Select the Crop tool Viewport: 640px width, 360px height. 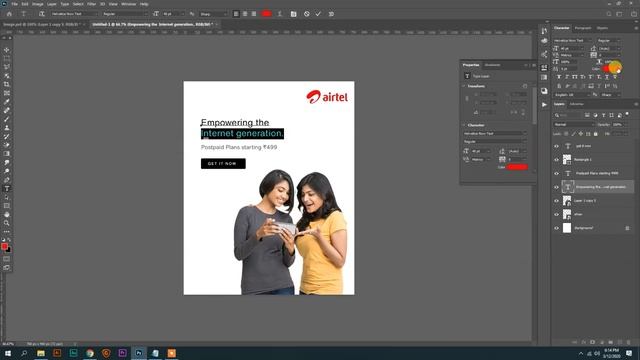click(7, 84)
